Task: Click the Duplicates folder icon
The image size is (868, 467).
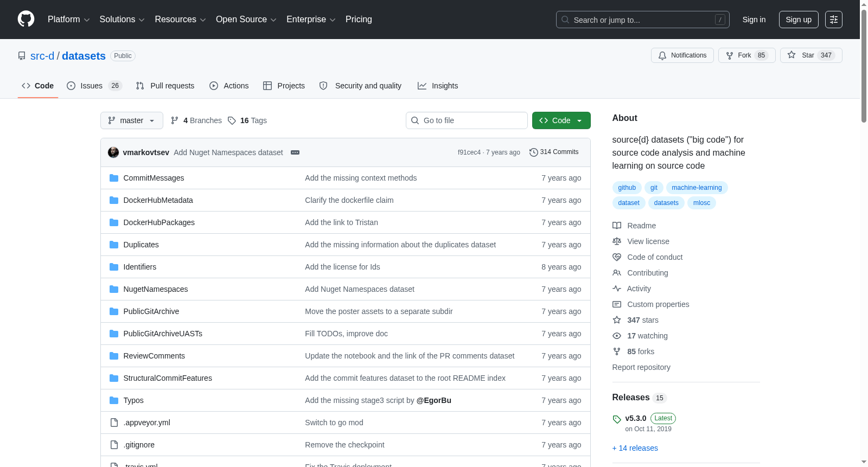Action: point(114,245)
